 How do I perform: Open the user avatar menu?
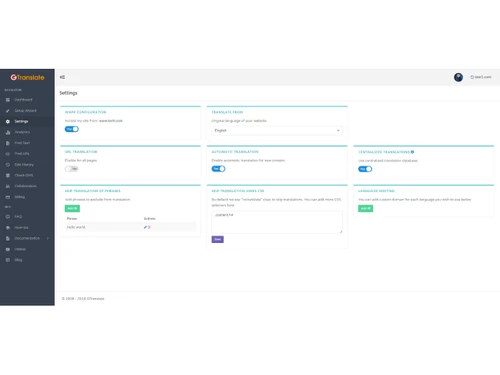(458, 77)
